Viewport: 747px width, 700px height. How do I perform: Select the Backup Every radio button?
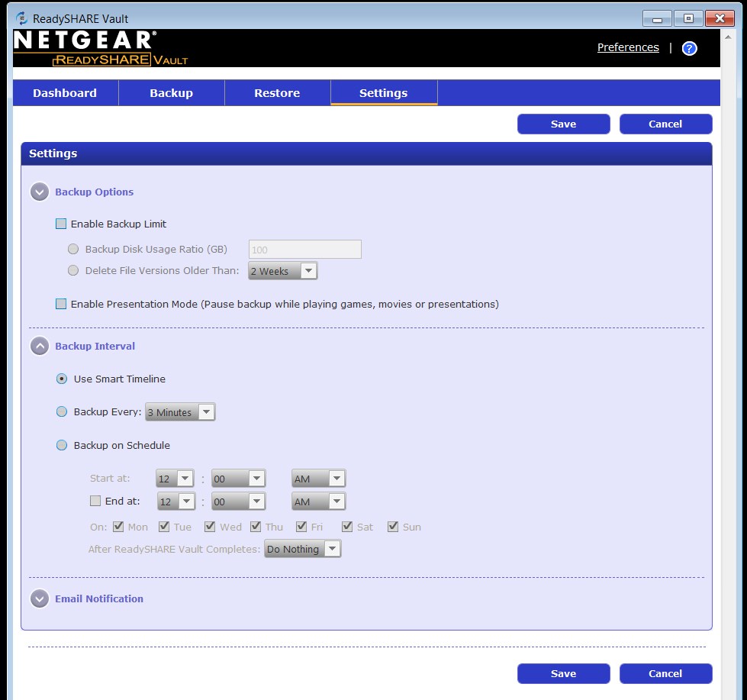coord(62,411)
